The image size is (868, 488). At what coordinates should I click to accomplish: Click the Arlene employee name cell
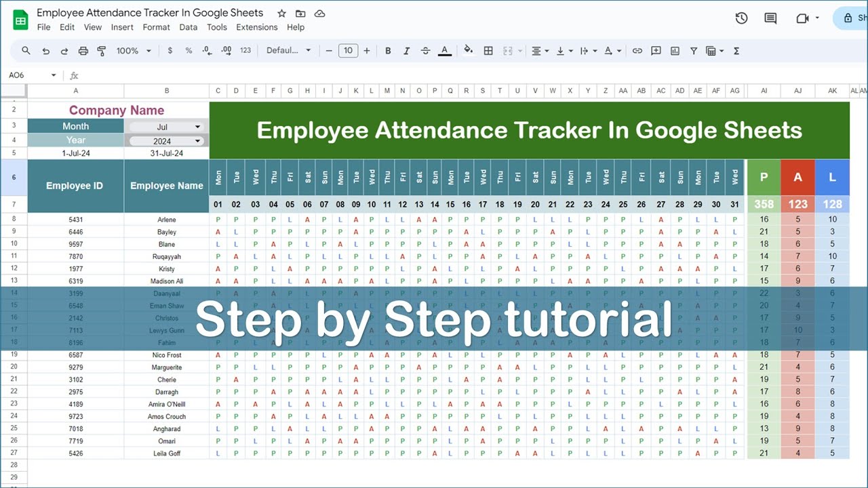[x=167, y=220]
